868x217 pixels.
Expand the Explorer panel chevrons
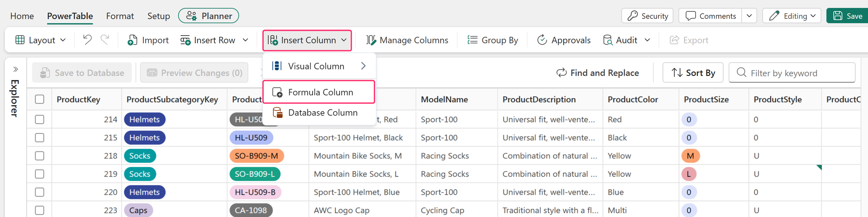click(x=15, y=69)
